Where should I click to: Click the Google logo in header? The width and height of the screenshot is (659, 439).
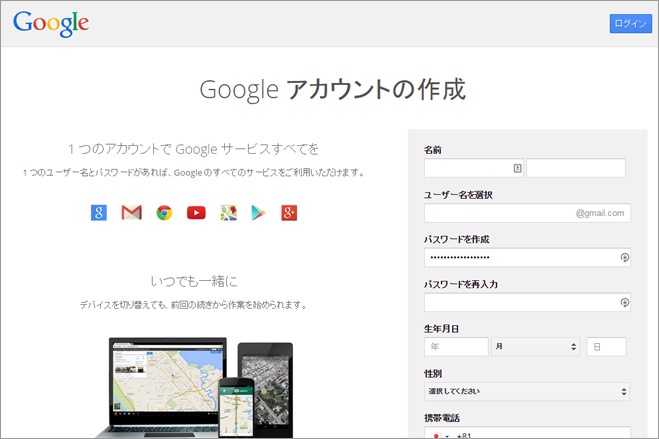(51, 24)
